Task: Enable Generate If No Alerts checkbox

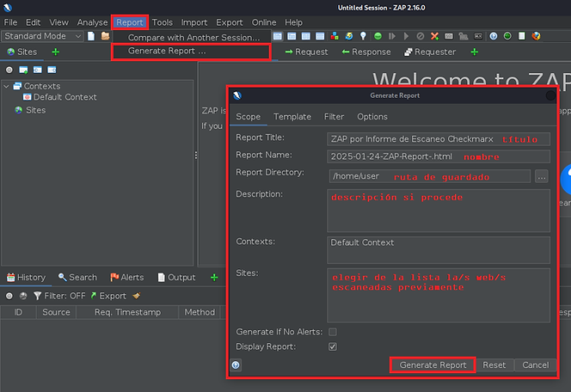Action: 333,332
